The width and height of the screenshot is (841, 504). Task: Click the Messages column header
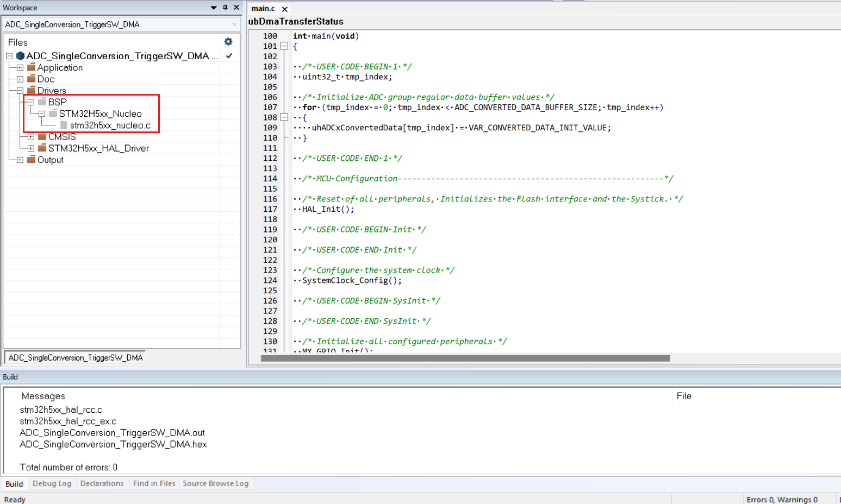tap(43, 396)
